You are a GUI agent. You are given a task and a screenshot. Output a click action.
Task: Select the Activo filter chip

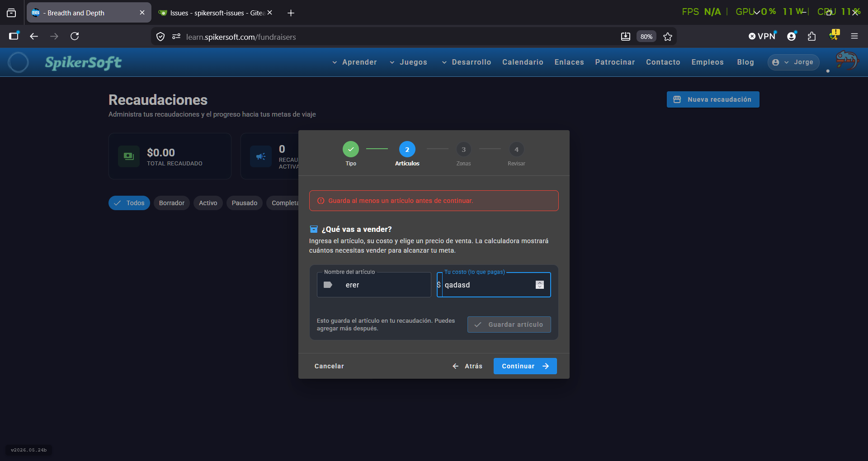pos(208,203)
